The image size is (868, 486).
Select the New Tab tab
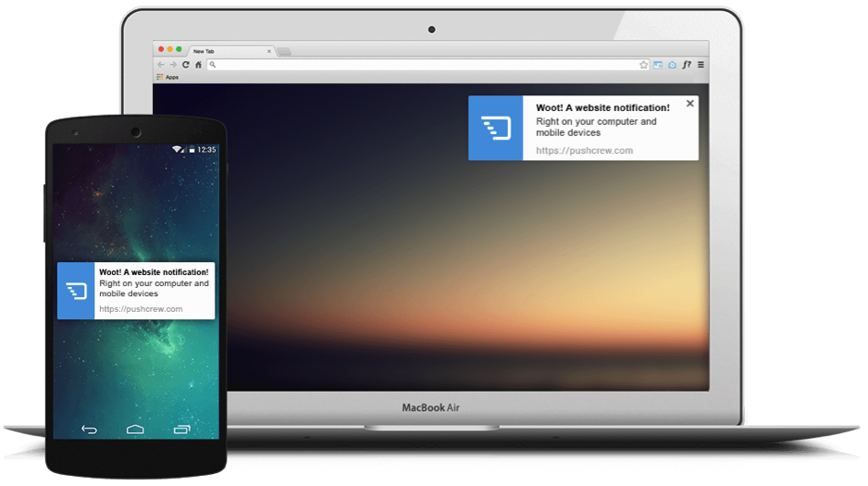point(230,51)
